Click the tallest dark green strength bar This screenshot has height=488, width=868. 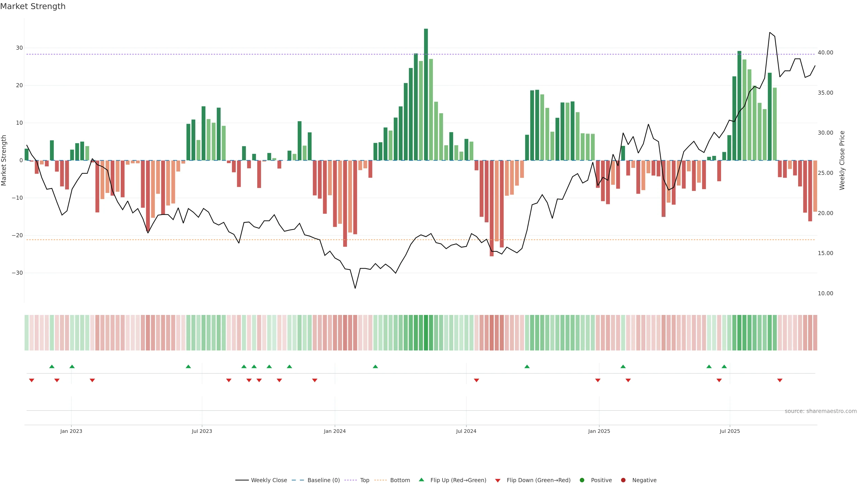click(x=426, y=94)
